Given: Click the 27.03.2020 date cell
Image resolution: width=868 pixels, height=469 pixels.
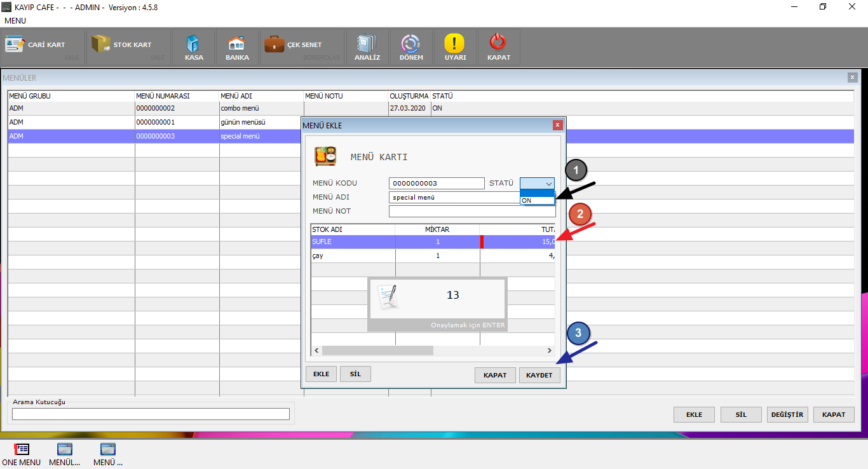Looking at the screenshot, I should click(409, 108).
